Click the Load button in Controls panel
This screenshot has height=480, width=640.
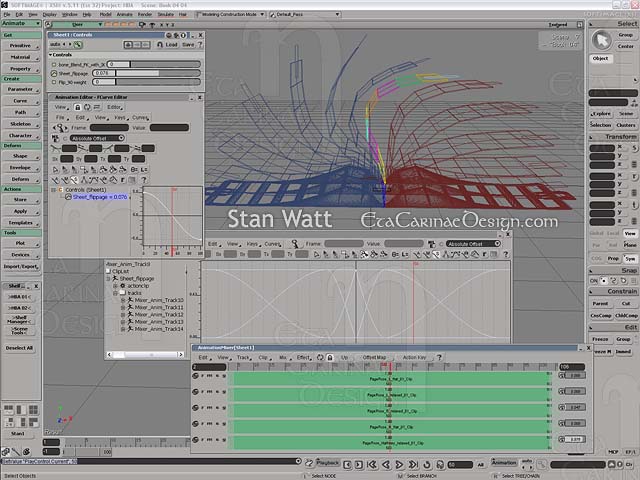click(x=172, y=44)
